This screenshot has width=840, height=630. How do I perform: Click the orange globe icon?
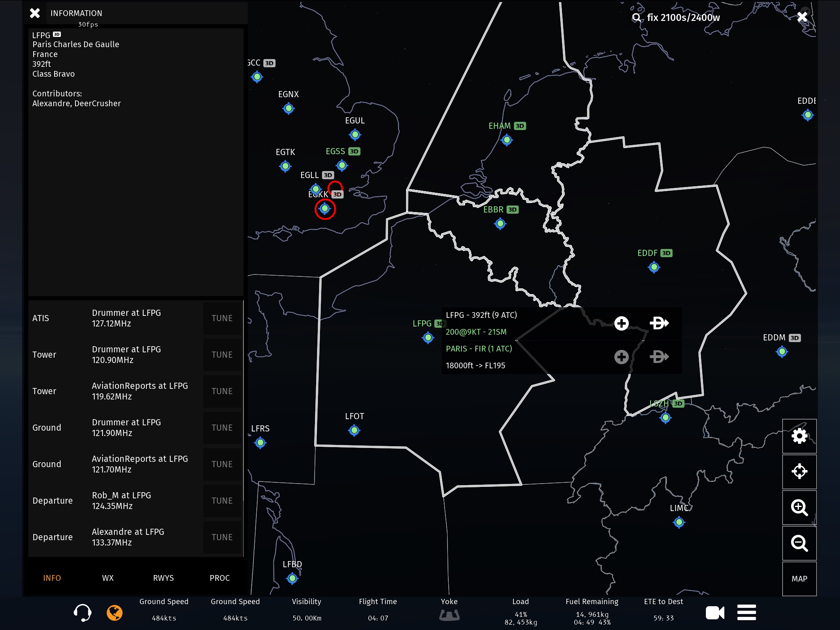[114, 613]
